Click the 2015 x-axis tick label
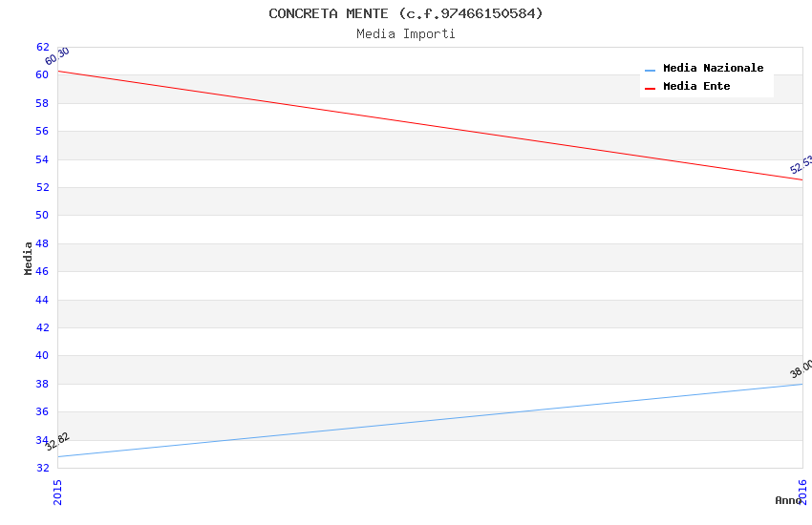 58,492
